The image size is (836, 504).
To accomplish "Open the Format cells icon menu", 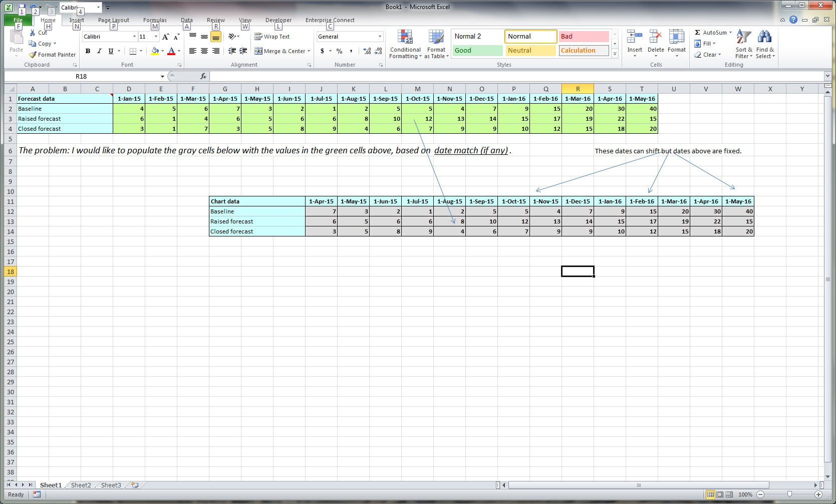I will (x=677, y=37).
